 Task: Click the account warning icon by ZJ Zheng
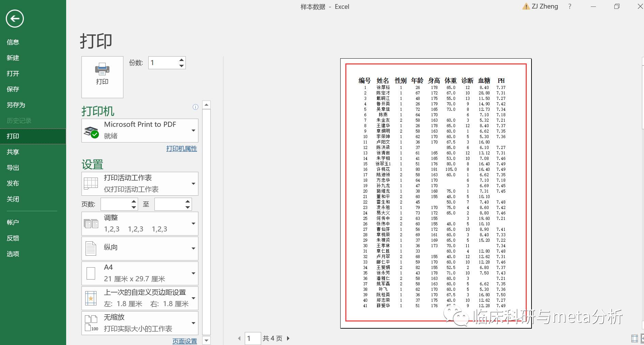tap(526, 6)
